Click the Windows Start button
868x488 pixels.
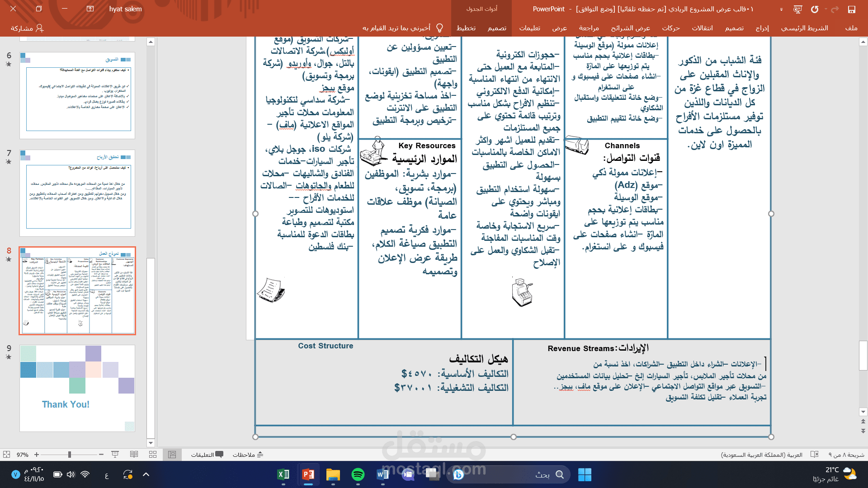coord(585,474)
